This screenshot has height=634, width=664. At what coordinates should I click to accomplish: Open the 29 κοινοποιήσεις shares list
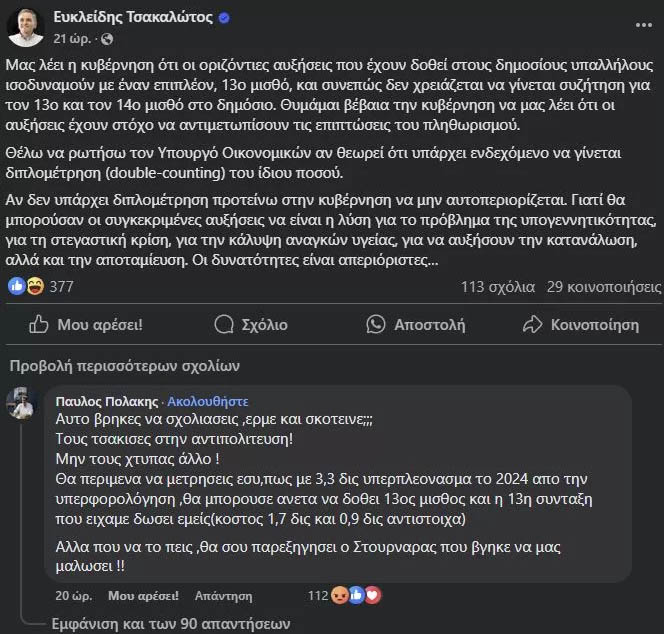tap(604, 287)
